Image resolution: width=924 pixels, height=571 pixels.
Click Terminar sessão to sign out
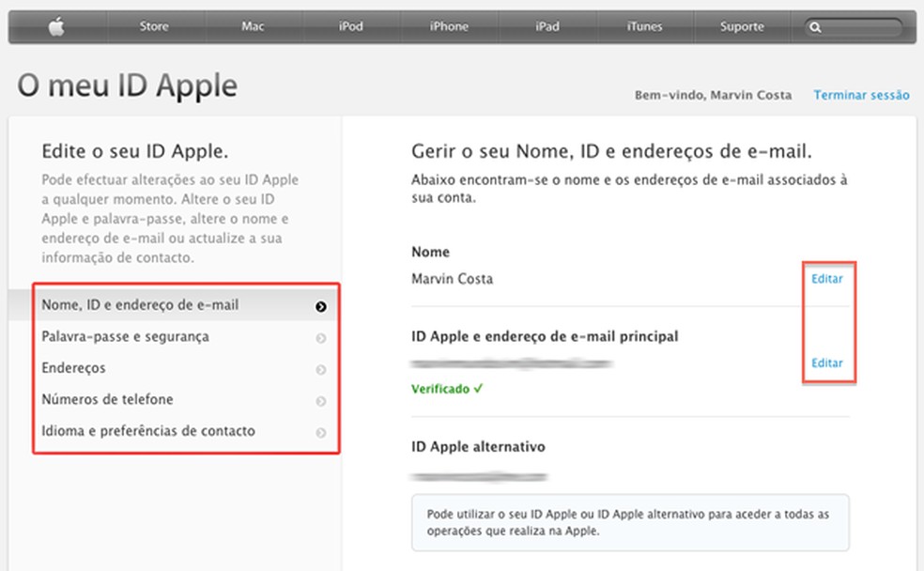click(x=861, y=95)
